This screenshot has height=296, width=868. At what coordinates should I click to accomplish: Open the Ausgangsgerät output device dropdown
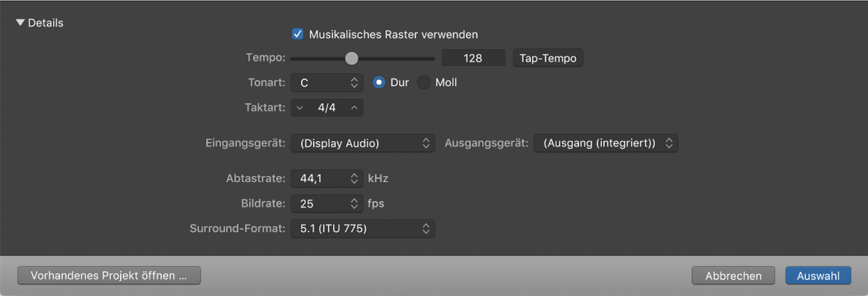point(606,143)
